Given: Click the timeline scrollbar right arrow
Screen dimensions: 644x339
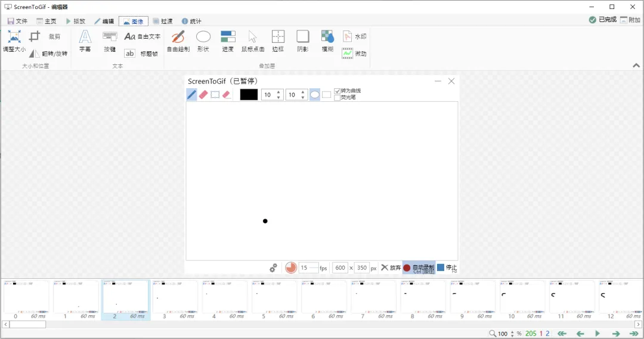Looking at the screenshot, I should [x=638, y=324].
